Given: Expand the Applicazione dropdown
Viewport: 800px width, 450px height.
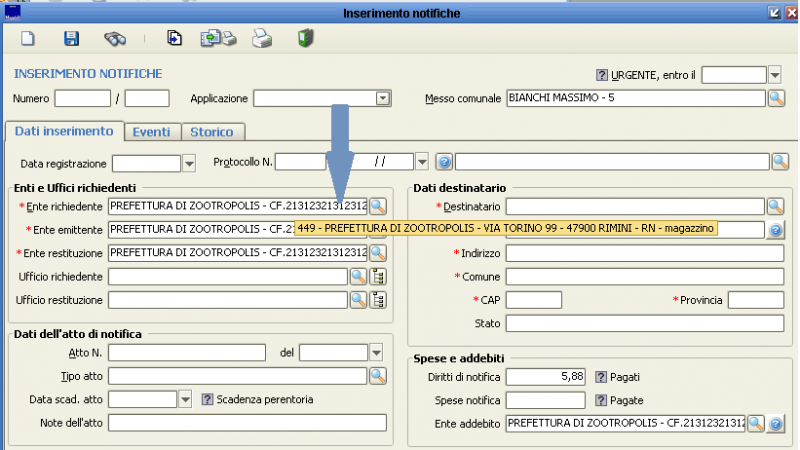Looking at the screenshot, I should point(382,98).
